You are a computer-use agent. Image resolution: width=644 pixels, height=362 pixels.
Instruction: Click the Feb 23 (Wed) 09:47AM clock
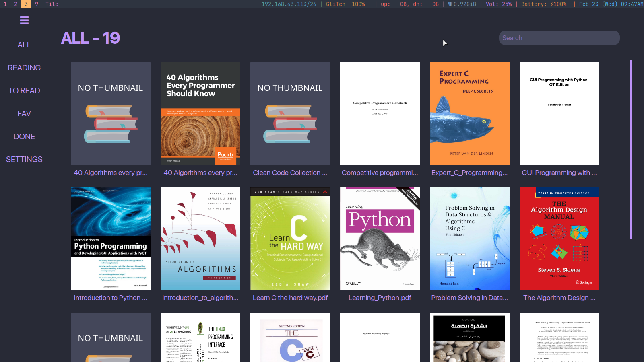point(611,4)
